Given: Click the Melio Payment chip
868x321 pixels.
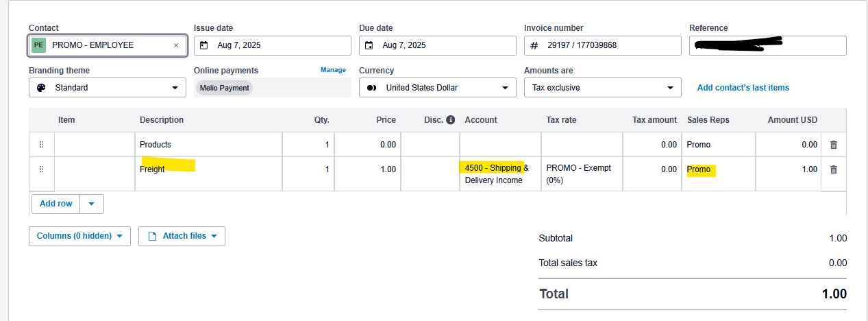Looking at the screenshot, I should (224, 88).
